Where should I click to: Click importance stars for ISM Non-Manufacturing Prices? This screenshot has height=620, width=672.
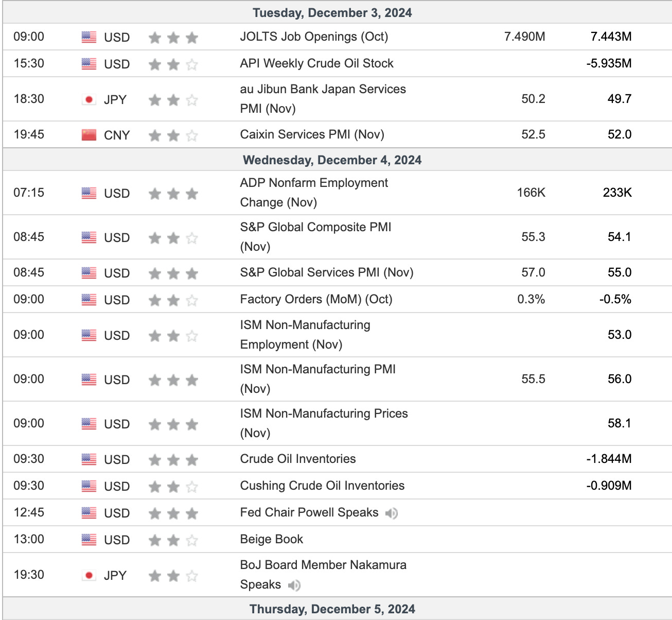coord(173,424)
